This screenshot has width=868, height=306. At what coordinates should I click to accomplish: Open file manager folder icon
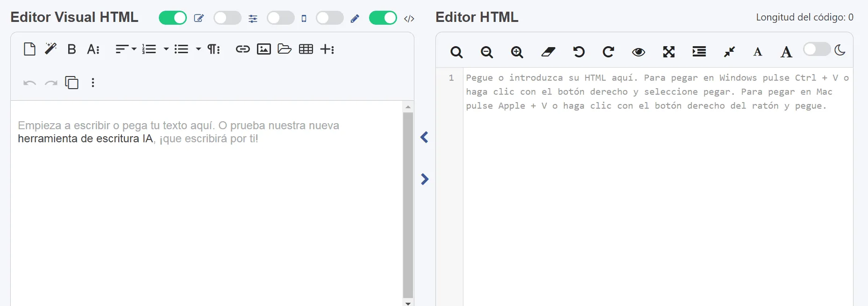285,49
